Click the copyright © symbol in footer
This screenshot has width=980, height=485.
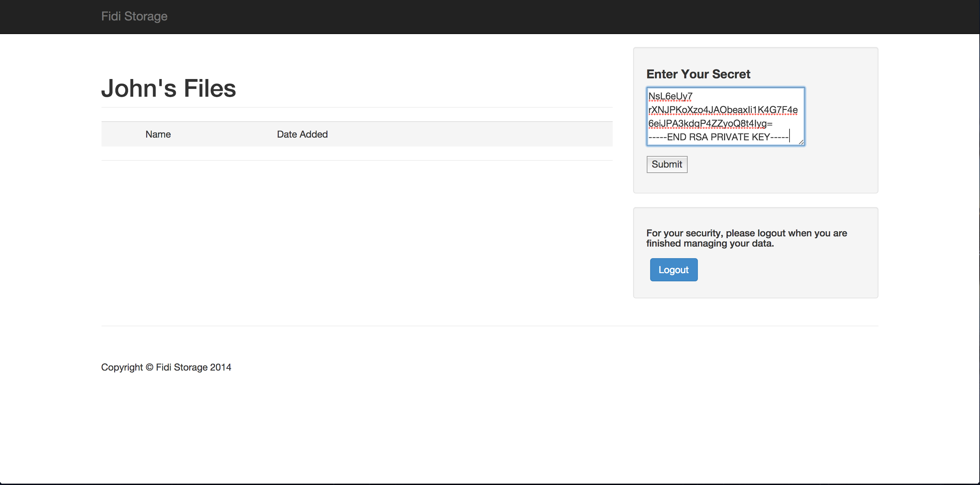150,367
